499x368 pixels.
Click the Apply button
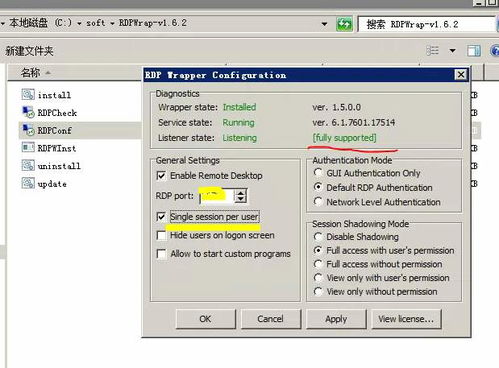[336, 319]
